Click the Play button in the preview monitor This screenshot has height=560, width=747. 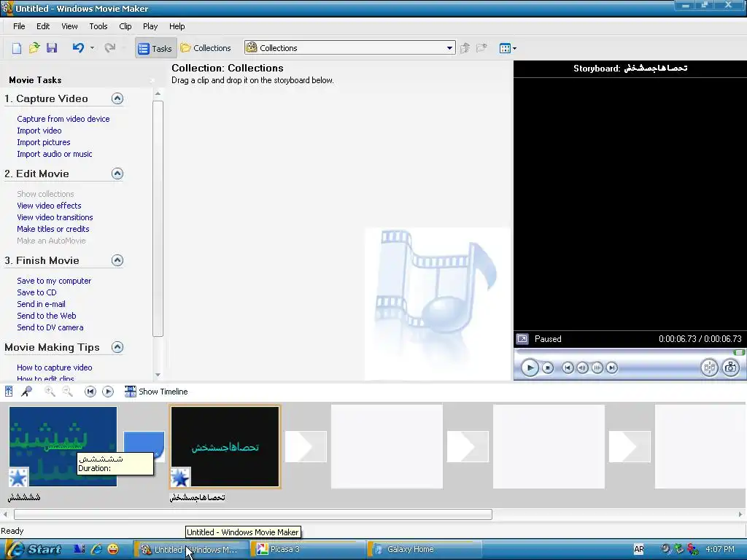(530, 367)
